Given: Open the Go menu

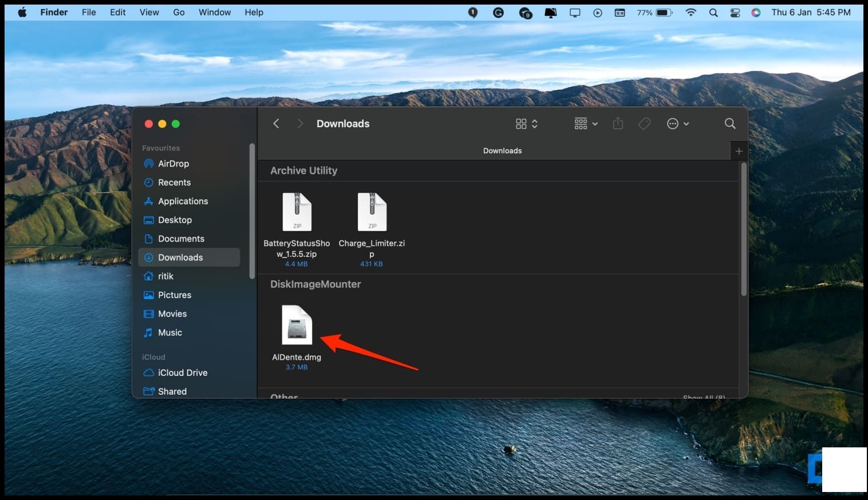Looking at the screenshot, I should 179,12.
